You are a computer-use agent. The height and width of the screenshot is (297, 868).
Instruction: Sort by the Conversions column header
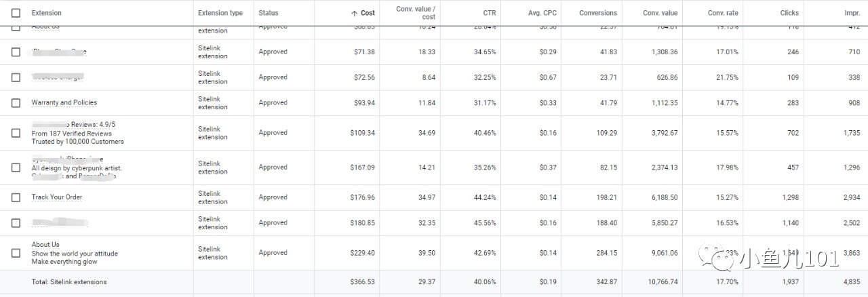click(x=598, y=13)
